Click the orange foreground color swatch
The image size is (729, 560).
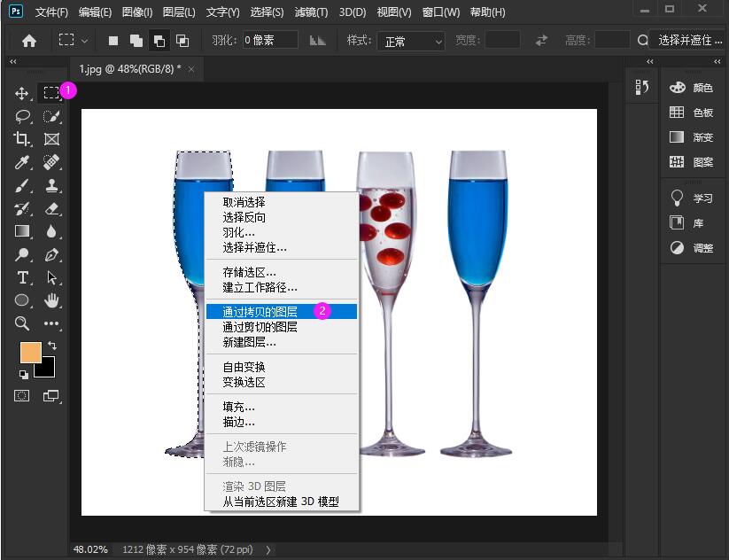29,351
